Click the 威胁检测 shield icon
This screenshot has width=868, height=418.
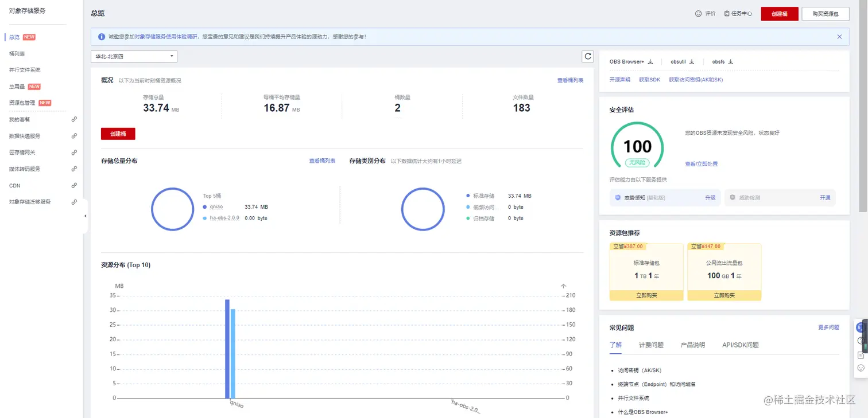tap(733, 197)
